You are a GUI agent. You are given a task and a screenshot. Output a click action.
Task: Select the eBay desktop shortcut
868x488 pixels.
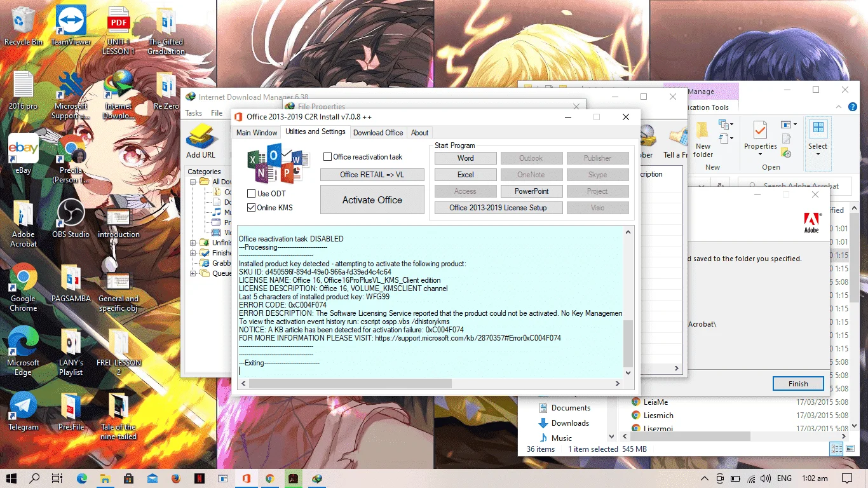point(24,153)
